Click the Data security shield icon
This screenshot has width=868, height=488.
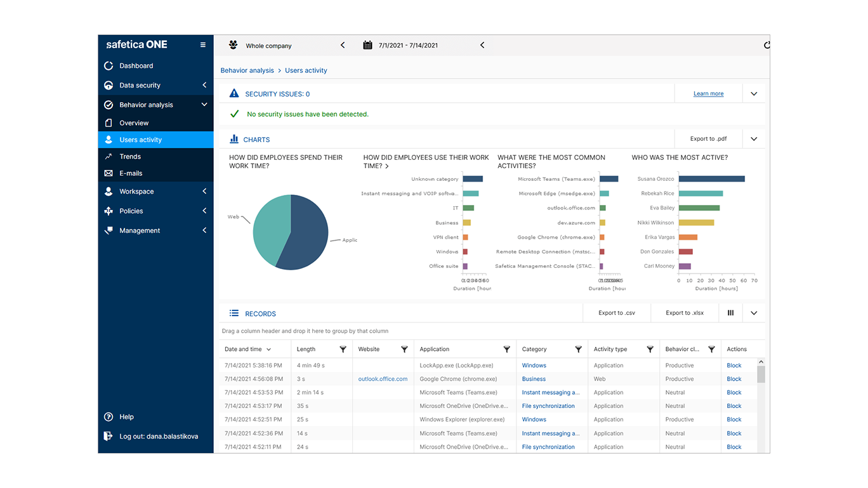pos(109,85)
